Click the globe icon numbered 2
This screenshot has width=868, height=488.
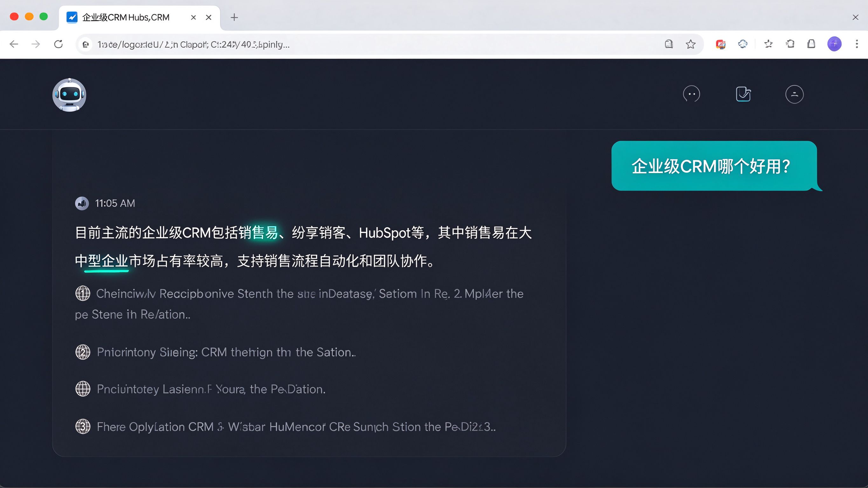click(83, 352)
